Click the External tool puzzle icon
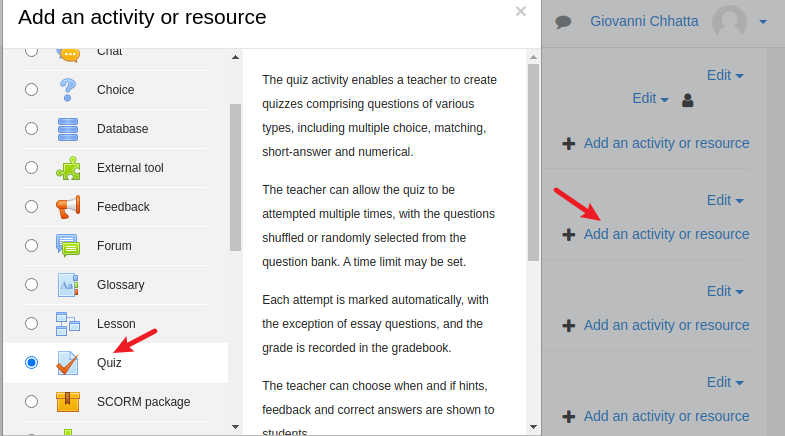 tap(68, 168)
